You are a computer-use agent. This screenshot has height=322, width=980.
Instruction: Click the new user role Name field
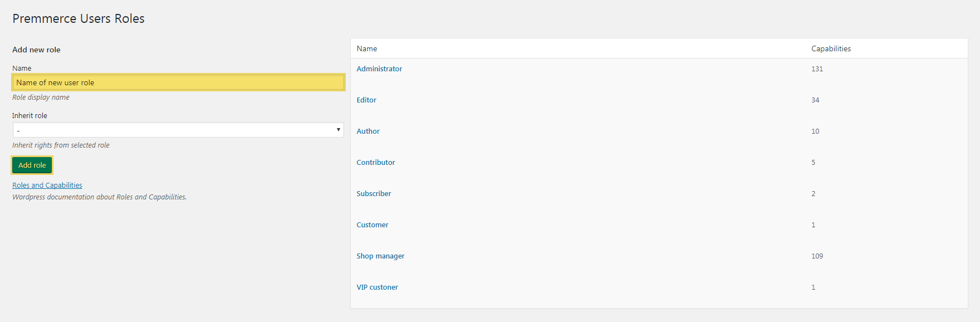pos(178,82)
